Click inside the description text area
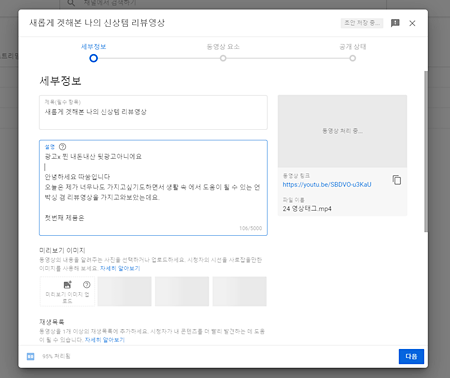The height and width of the screenshot is (378, 450). coord(153,188)
